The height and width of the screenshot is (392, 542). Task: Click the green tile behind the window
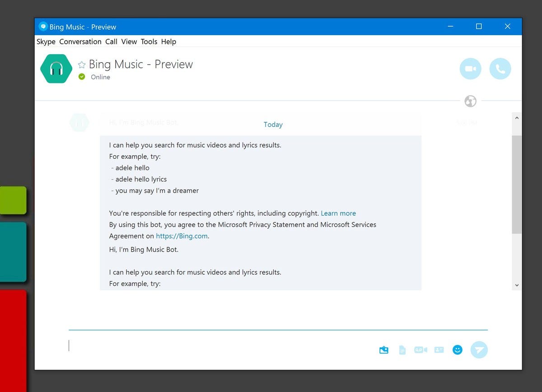pos(13,200)
